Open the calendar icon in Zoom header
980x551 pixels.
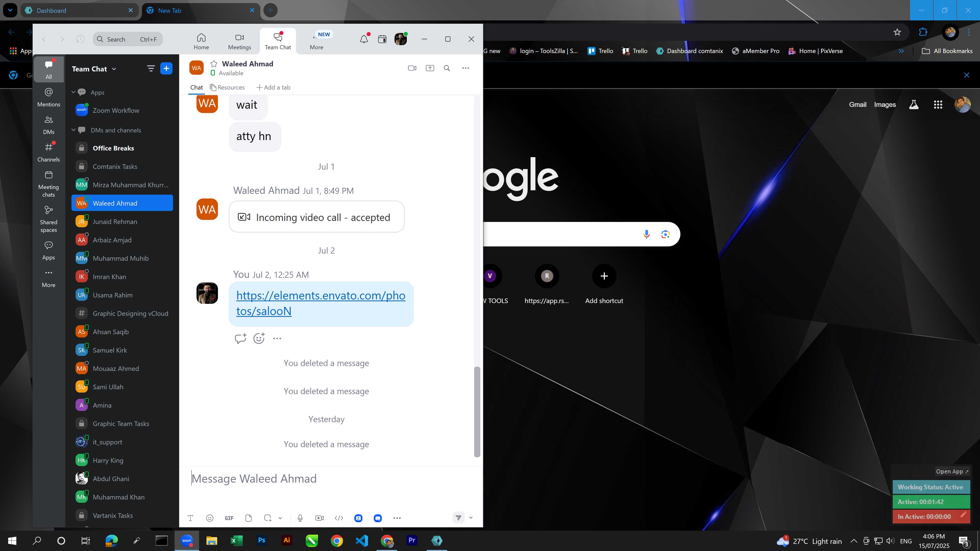(x=382, y=39)
